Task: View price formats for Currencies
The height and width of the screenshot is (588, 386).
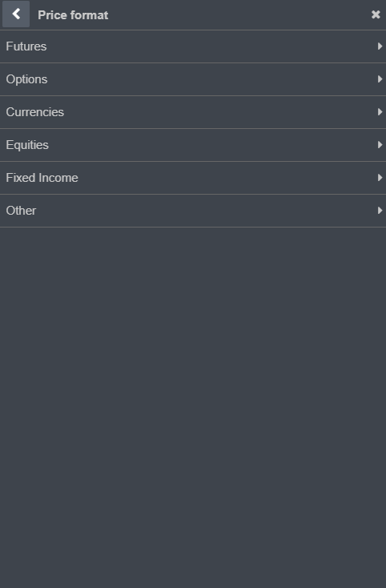Action: tap(193, 112)
